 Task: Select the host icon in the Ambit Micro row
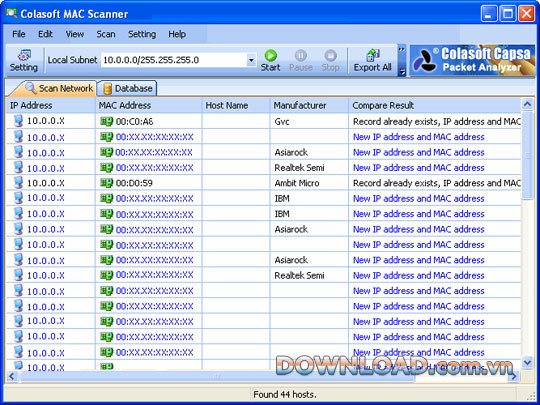[18, 183]
